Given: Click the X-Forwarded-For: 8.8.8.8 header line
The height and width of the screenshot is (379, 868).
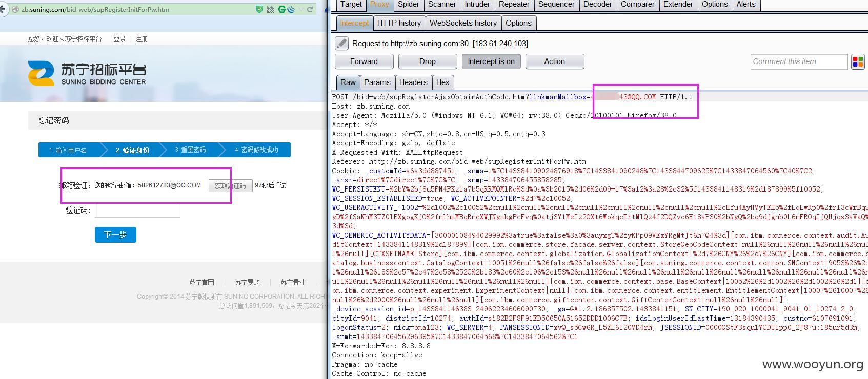Looking at the screenshot, I should coord(381,346).
